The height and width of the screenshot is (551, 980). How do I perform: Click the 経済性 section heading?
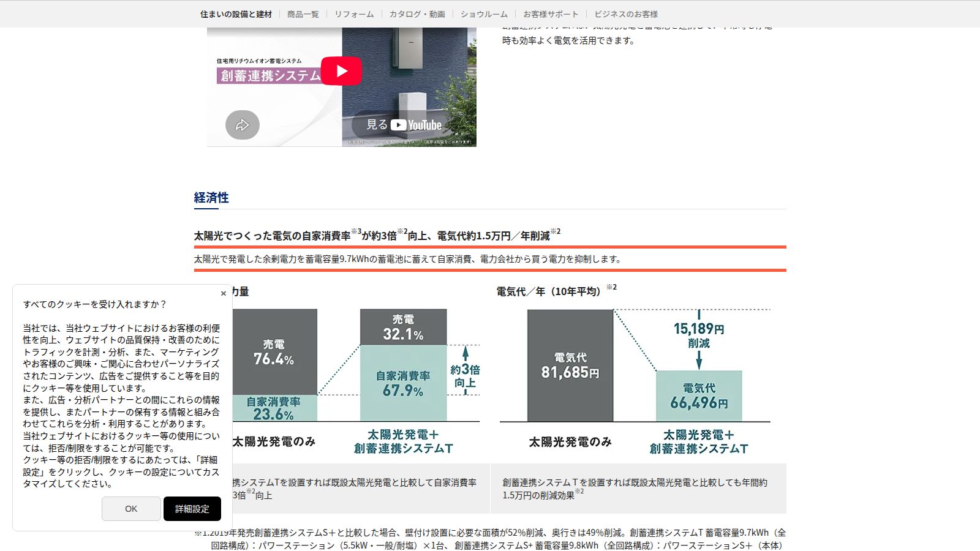211,198
